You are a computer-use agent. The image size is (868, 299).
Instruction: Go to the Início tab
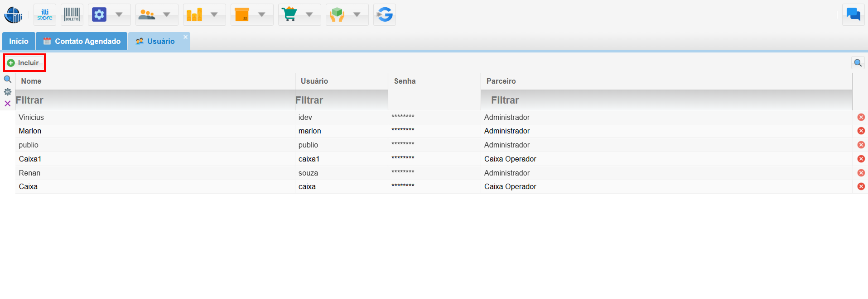point(19,41)
